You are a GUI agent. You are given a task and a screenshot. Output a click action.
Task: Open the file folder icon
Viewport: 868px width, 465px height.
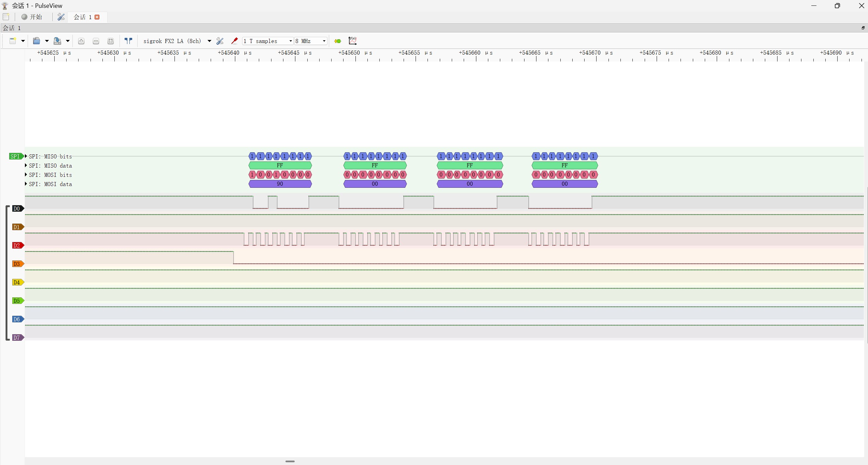[37, 41]
